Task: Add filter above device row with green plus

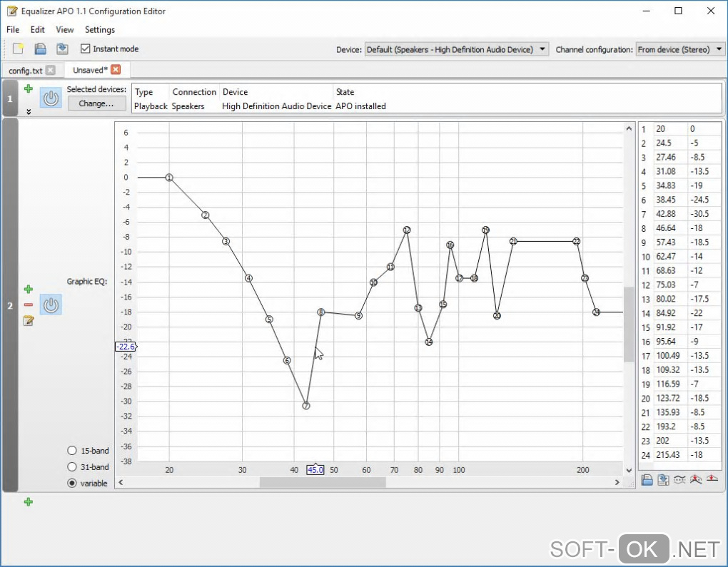Action: point(29,88)
